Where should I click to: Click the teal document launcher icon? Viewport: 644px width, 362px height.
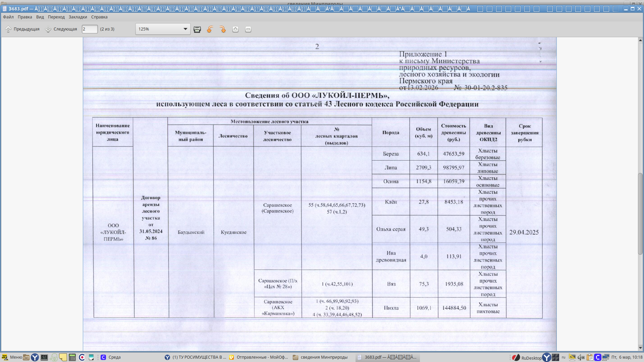point(91,357)
